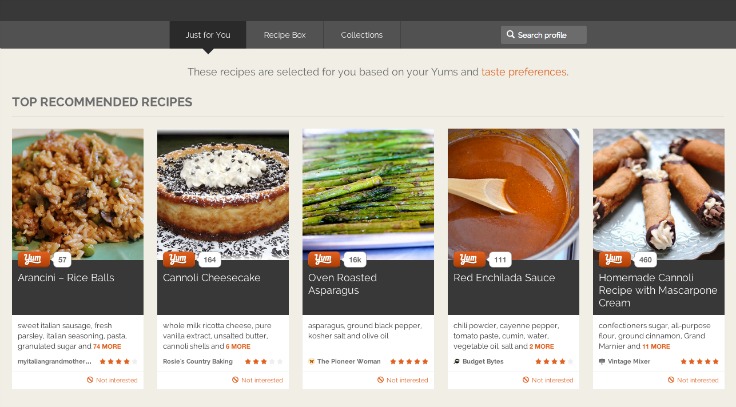The height and width of the screenshot is (407, 736).
Task: Yum the Arancini Rice Balls recipe
Action: click(x=33, y=259)
